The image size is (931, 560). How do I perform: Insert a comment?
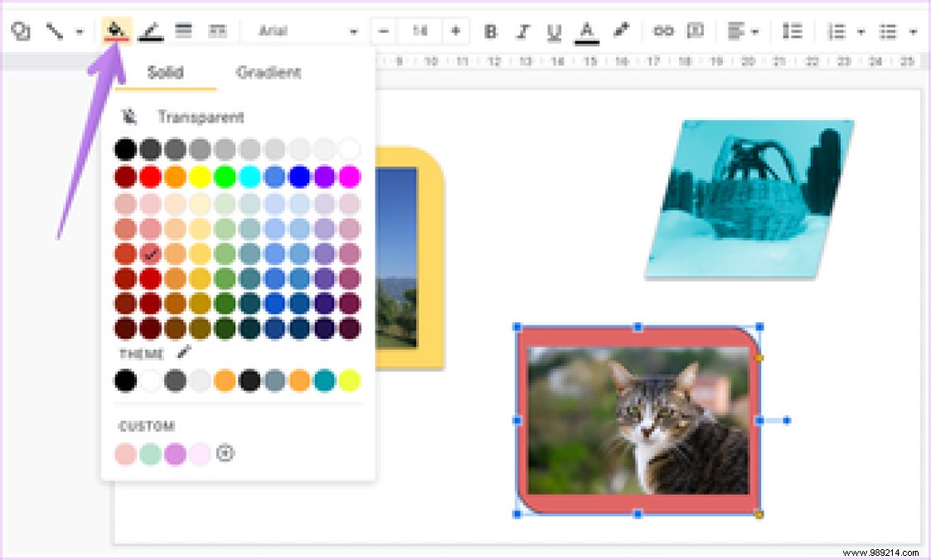tap(696, 31)
